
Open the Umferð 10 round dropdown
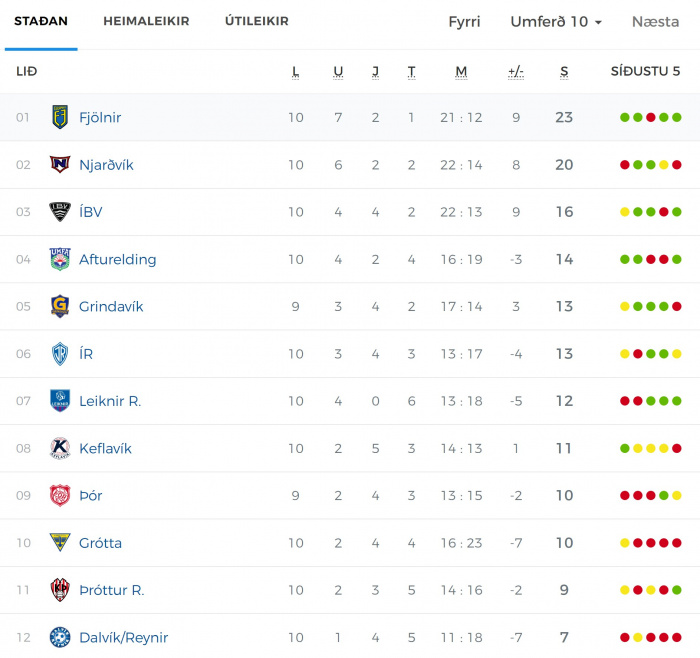[556, 21]
